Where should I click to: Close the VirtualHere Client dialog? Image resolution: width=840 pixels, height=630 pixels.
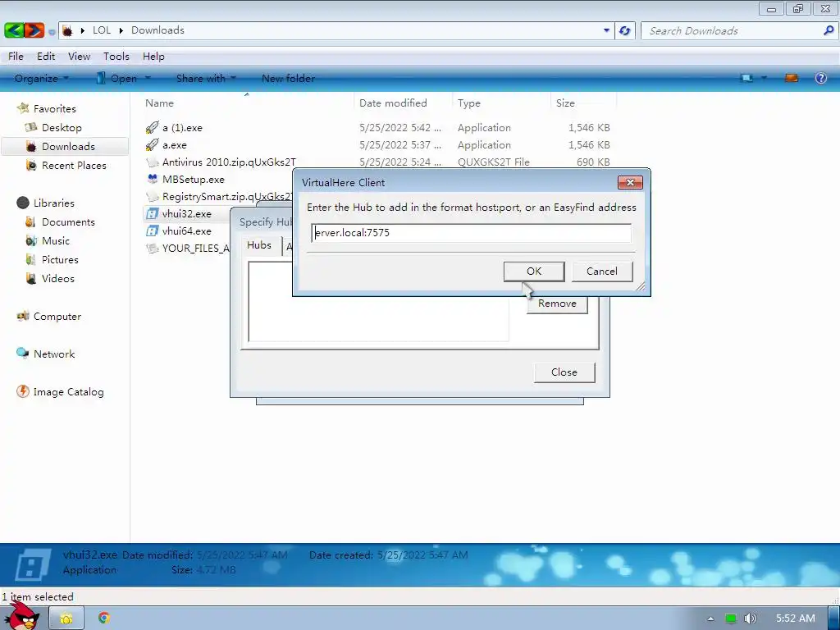[630, 183]
